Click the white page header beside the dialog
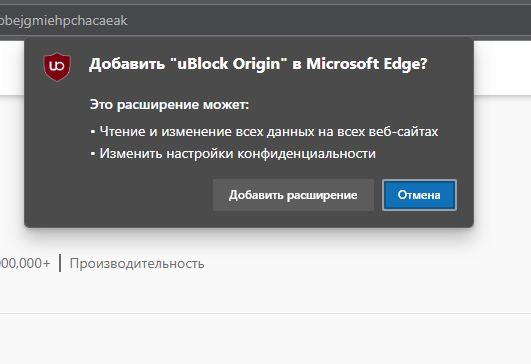This screenshot has height=364, width=531. click(x=502, y=68)
